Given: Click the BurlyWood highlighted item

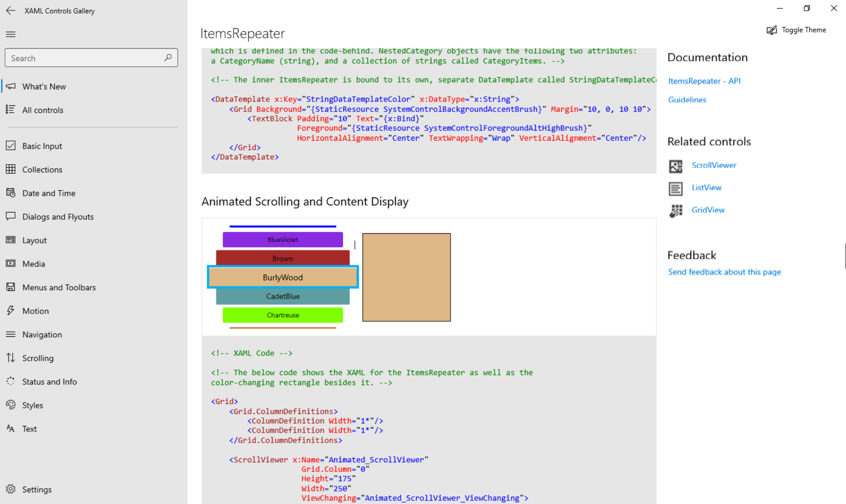Looking at the screenshot, I should click(283, 277).
